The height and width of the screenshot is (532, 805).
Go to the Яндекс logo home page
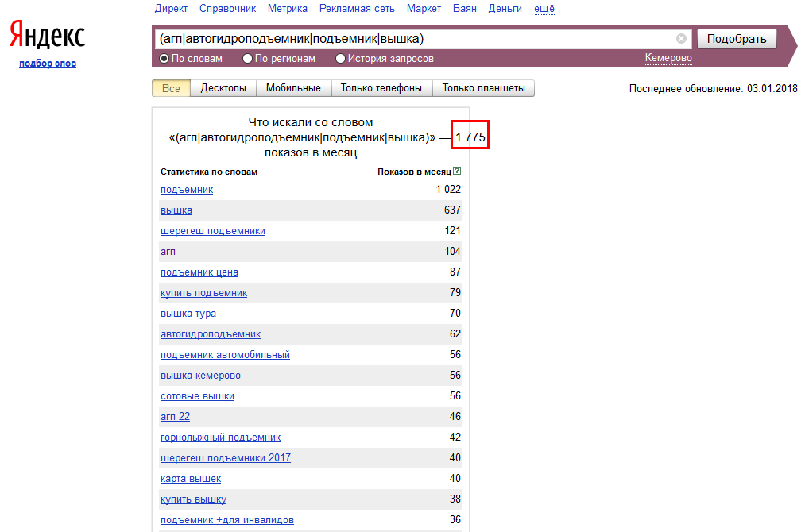point(47,35)
